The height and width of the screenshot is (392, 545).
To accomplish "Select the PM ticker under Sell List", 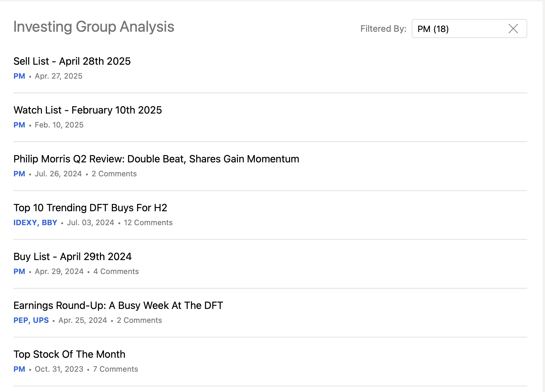I will (x=19, y=76).
